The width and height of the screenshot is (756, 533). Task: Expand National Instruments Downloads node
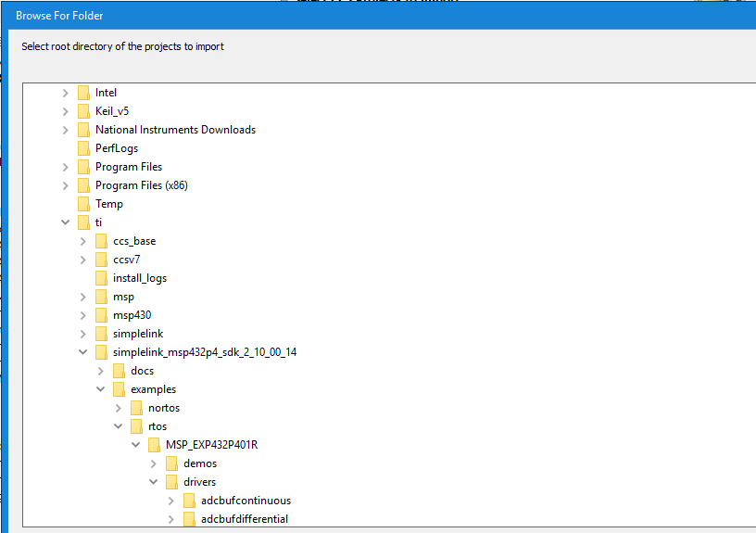66,130
